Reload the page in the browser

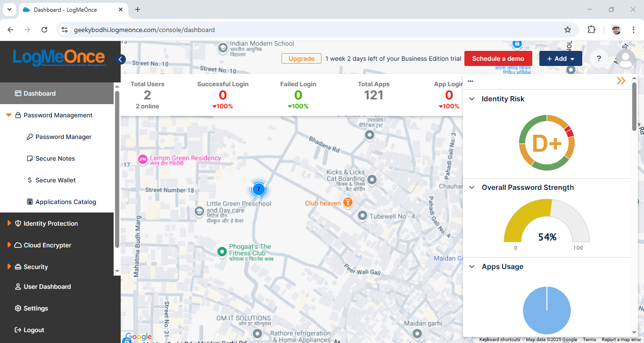click(44, 30)
